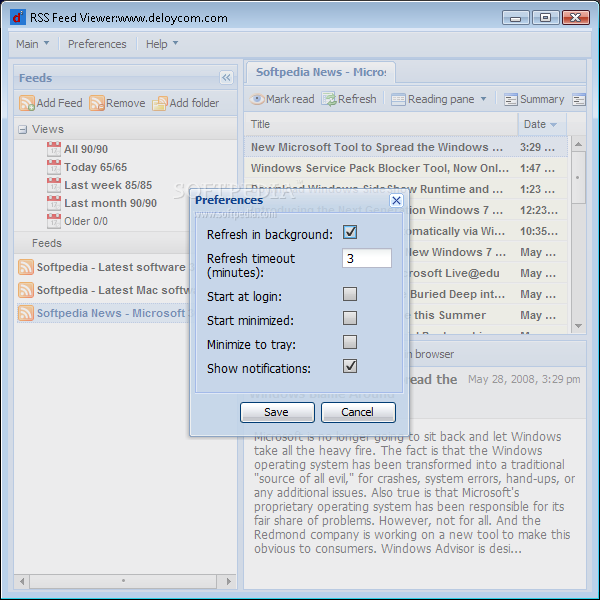Viewport: 600px width, 600px height.
Task: Open Softpedia - Latest software feed
Action: click(111, 267)
